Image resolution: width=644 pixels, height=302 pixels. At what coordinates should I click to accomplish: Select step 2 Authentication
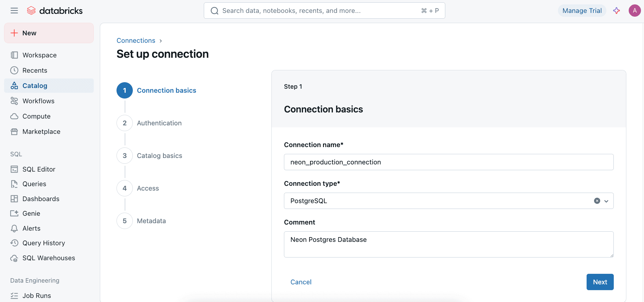coord(149,123)
